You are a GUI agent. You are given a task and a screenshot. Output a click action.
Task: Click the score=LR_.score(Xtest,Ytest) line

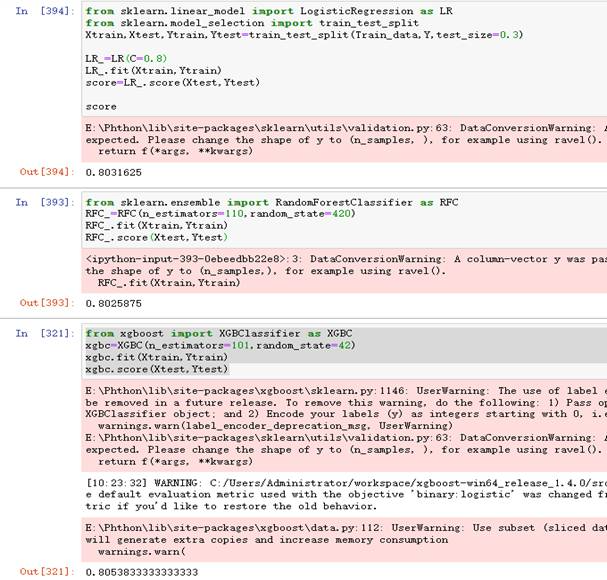(173, 82)
